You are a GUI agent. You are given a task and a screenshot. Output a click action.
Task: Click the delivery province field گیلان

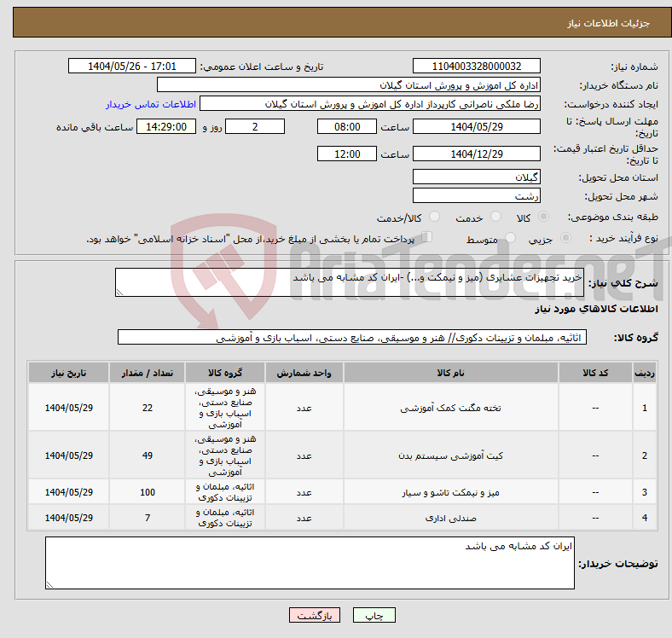pos(476,177)
